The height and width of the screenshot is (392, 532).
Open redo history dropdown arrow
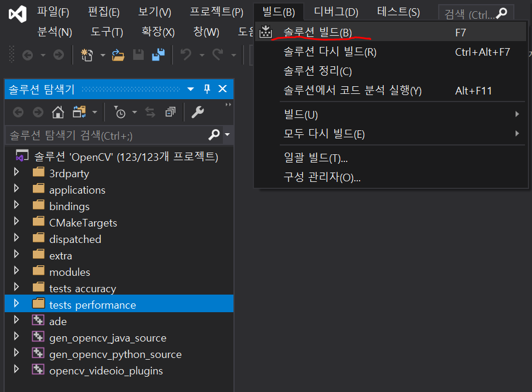click(234, 55)
